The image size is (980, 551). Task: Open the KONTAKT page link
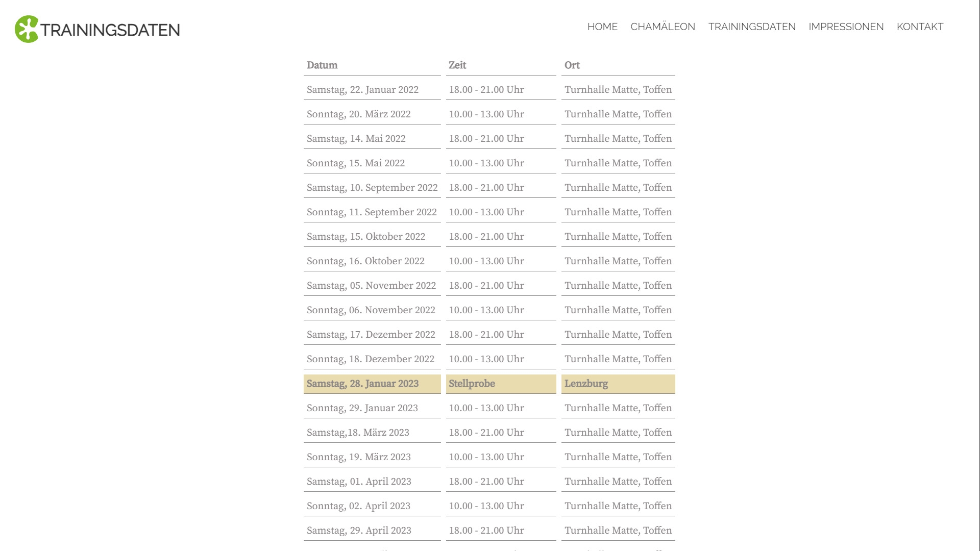920,27
